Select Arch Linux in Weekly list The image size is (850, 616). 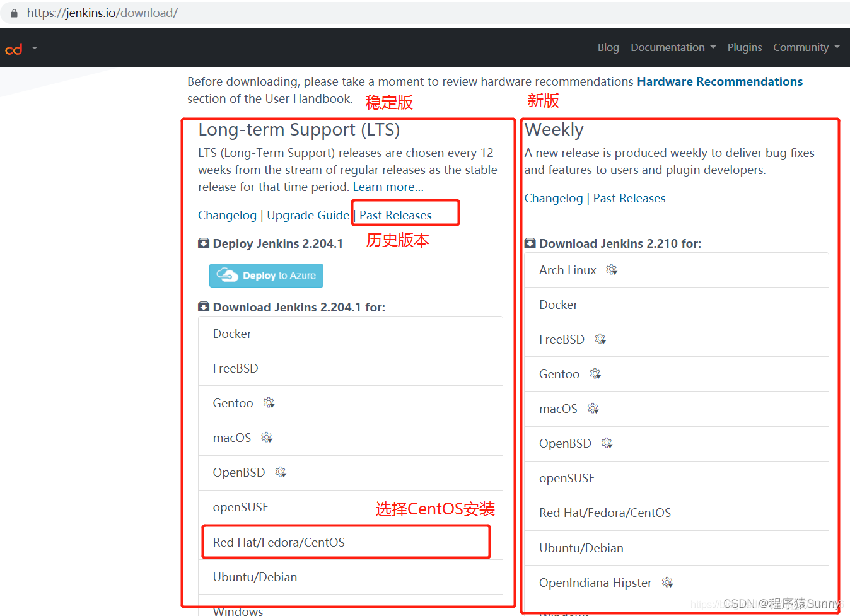tap(677, 270)
